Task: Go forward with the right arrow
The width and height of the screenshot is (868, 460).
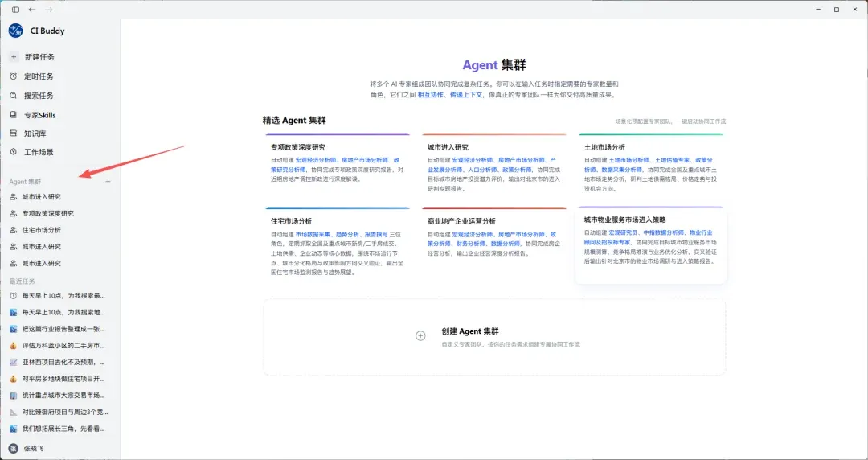Action: click(x=49, y=10)
